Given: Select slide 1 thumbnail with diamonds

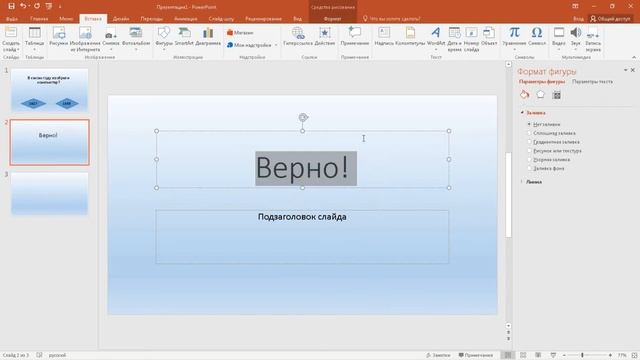Looking at the screenshot, I should pos(49,90).
